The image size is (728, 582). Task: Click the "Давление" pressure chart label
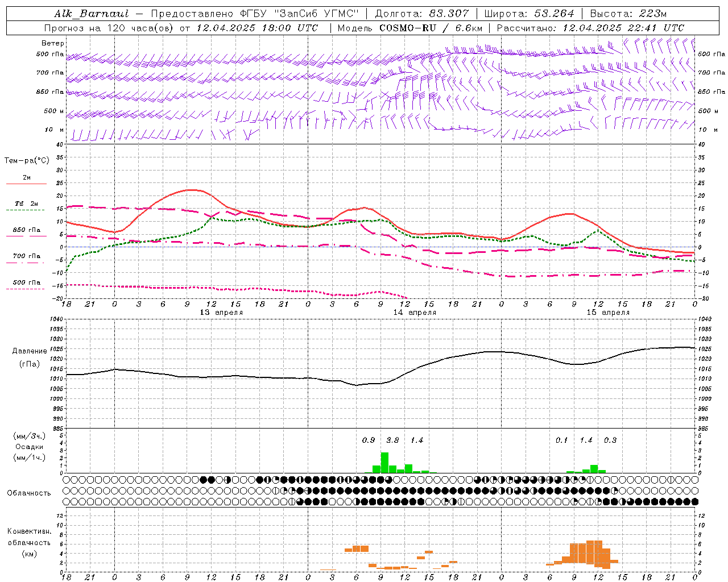tap(30, 351)
